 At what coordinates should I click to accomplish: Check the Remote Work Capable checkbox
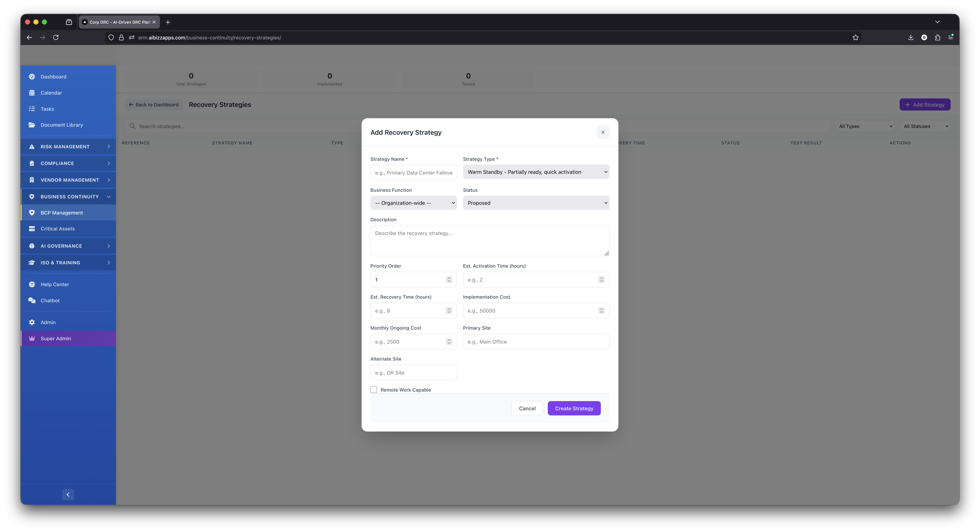pyautogui.click(x=374, y=390)
